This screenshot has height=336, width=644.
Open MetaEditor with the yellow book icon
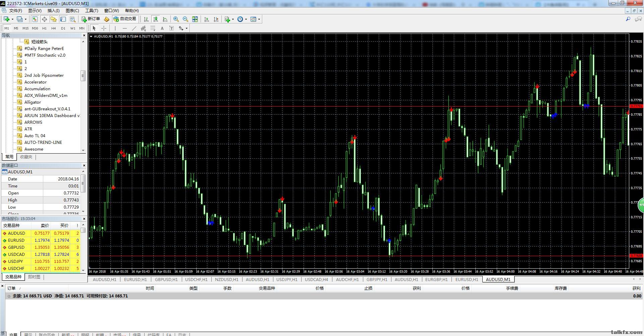coord(107,19)
